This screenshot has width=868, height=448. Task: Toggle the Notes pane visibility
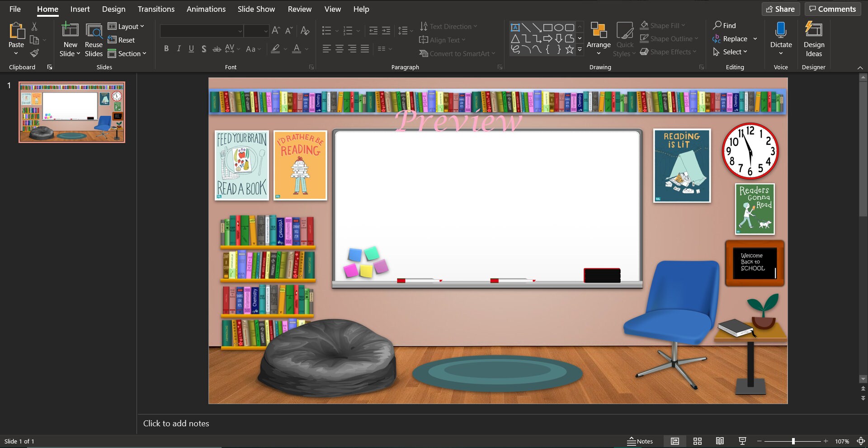(x=640, y=441)
